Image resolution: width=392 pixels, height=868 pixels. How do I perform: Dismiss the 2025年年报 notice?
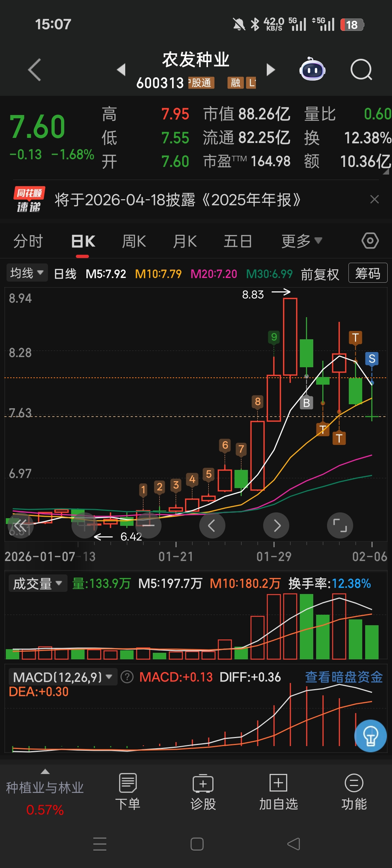(375, 199)
